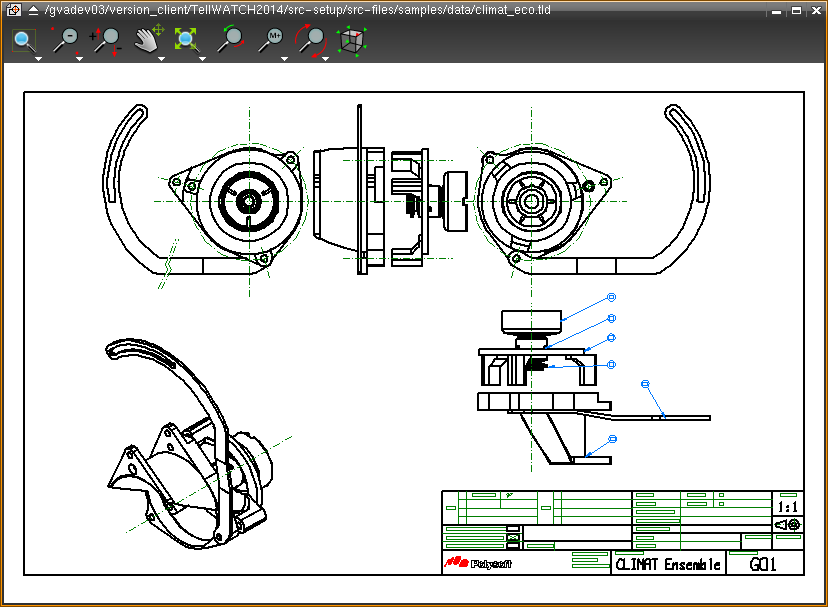Click the "1:1" scale cell
Viewport: 828px width, 607px height.
(788, 508)
